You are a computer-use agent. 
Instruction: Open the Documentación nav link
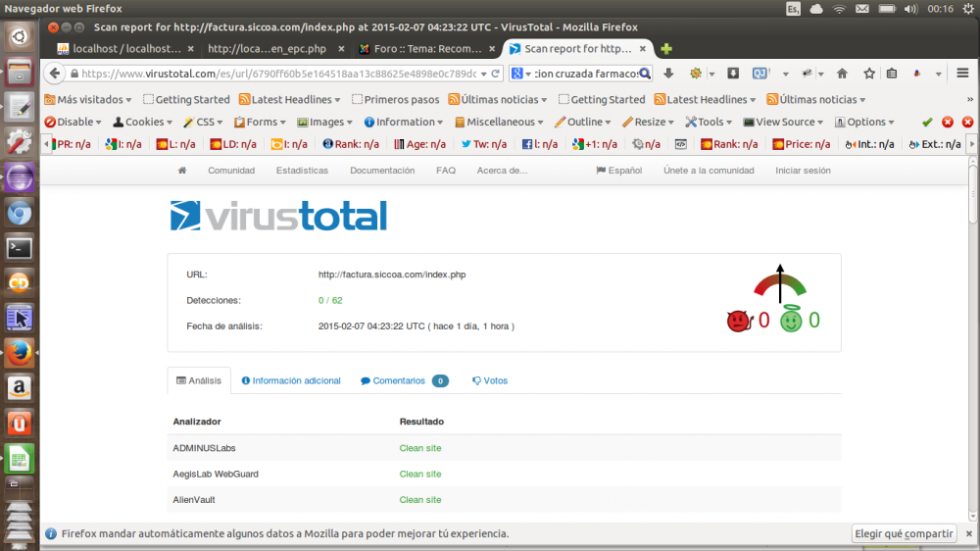(382, 171)
